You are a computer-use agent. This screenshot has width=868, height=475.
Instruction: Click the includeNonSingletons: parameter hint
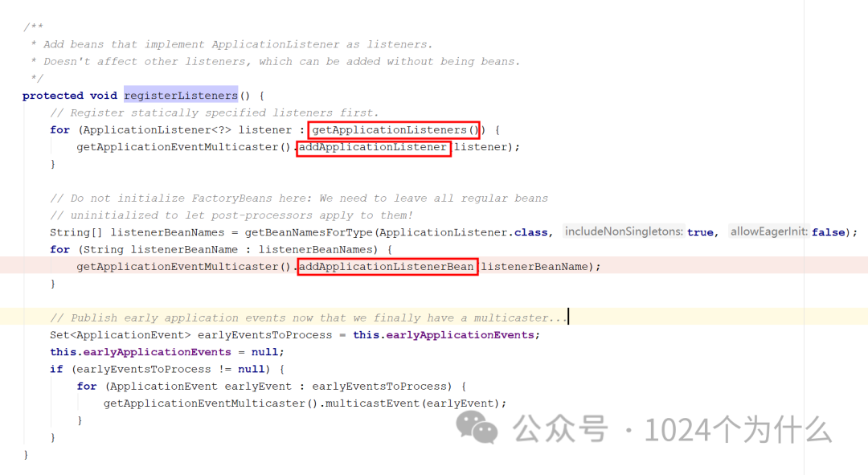624,231
